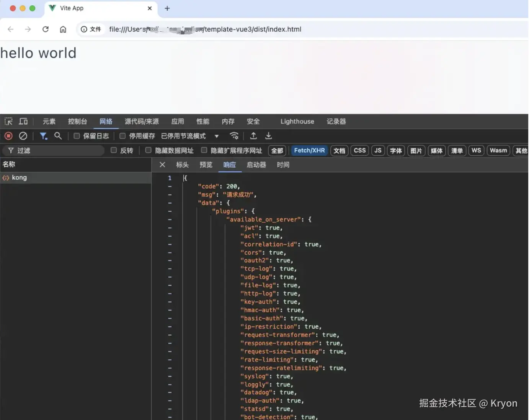
Task: Toggle the device toolbar icon
Action: [x=23, y=121]
